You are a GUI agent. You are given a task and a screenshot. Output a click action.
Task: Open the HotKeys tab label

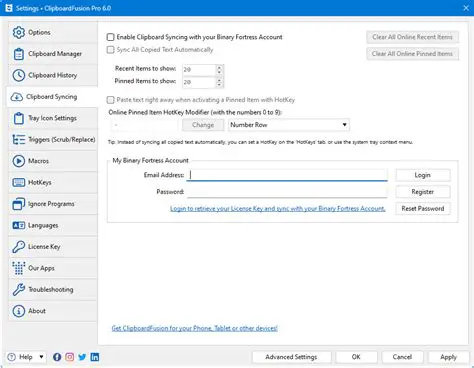tap(40, 182)
